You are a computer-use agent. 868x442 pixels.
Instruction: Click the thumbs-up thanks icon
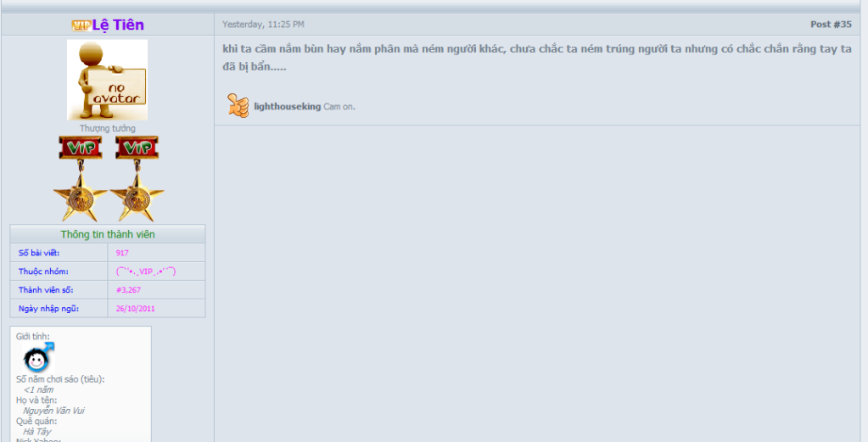[238, 105]
